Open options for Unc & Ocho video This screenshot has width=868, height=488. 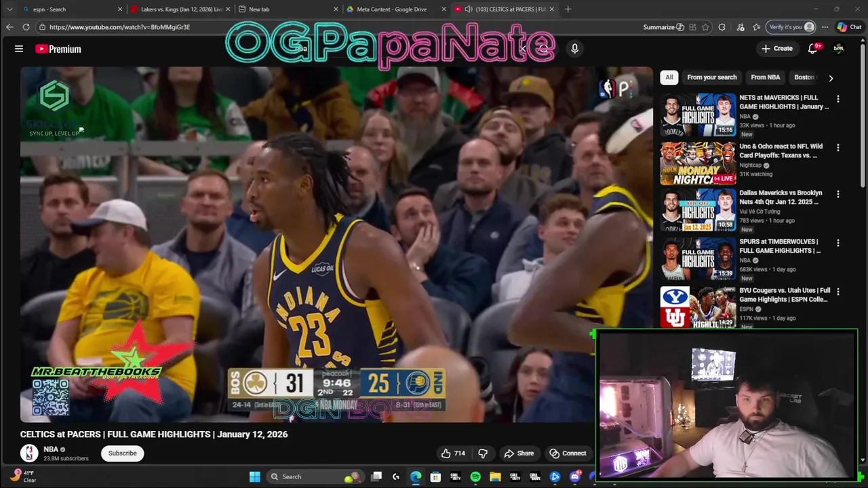pyautogui.click(x=838, y=148)
